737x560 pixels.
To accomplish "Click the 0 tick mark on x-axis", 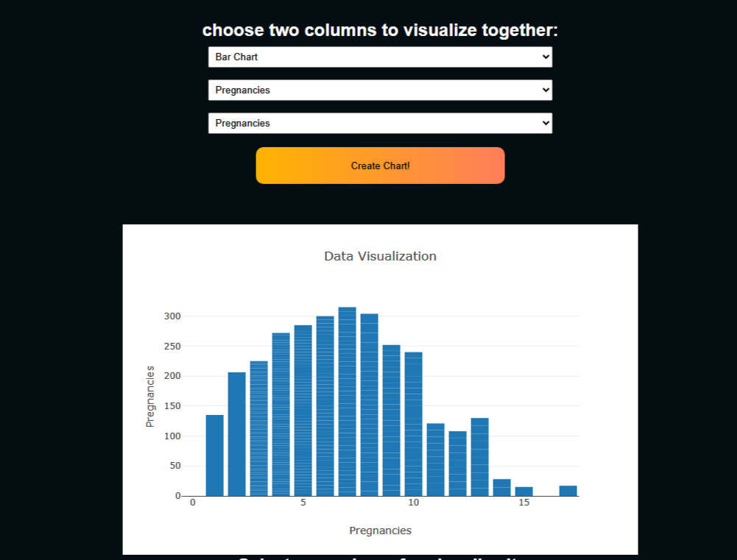I will point(193,503).
